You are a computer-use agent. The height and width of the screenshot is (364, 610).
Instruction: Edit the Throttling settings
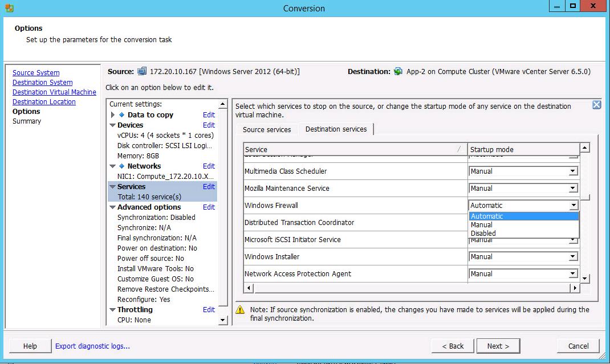pyautogui.click(x=209, y=310)
